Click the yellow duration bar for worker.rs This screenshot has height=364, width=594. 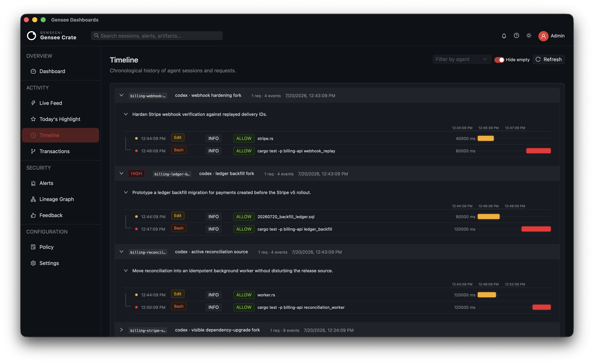[x=487, y=295]
